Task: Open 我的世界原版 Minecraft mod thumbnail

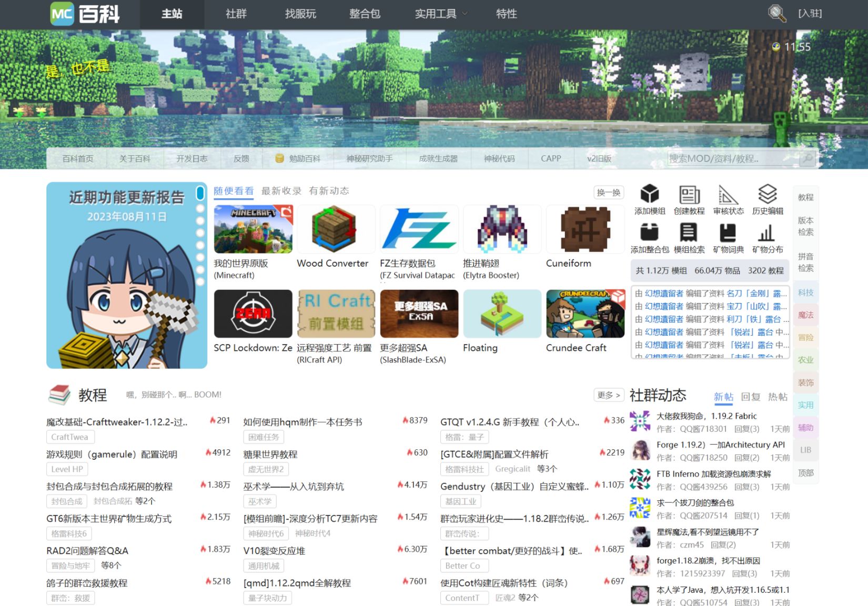Action: click(x=253, y=229)
